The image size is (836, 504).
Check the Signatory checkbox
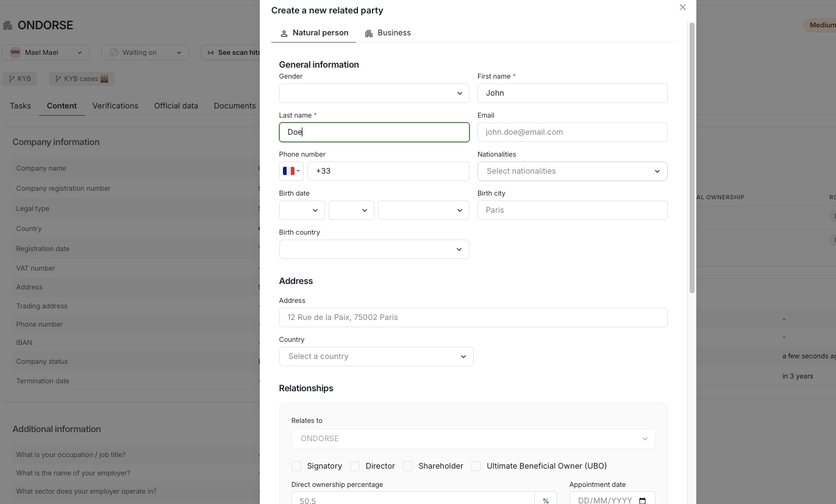coord(296,466)
